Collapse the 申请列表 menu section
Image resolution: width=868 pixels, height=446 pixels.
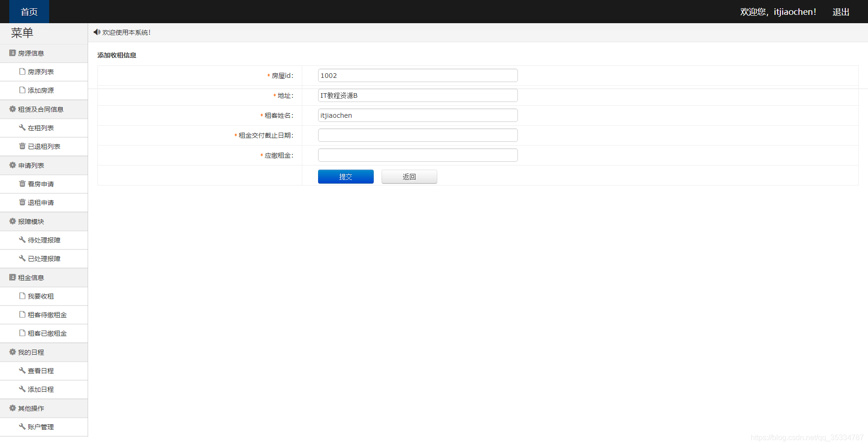click(x=44, y=166)
